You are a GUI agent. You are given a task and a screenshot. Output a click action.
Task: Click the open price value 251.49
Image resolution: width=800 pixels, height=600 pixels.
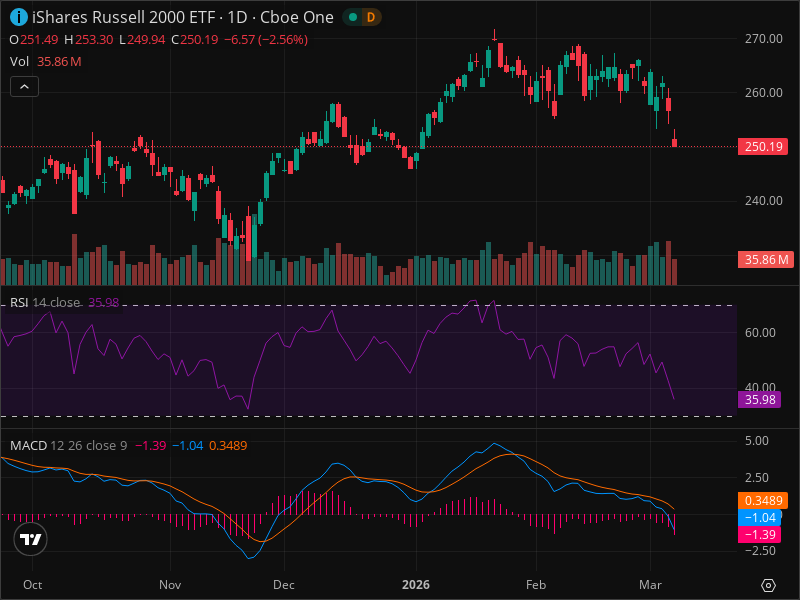coord(39,40)
